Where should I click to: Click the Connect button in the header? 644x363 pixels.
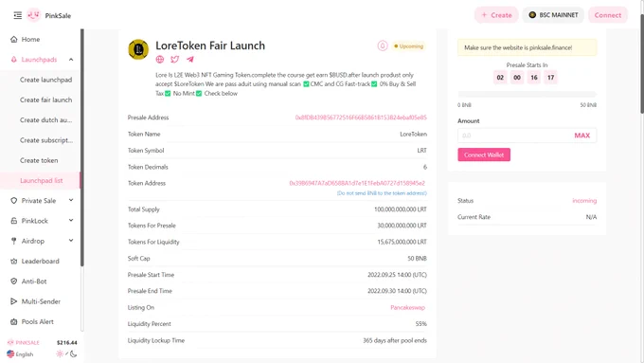pyautogui.click(x=607, y=15)
